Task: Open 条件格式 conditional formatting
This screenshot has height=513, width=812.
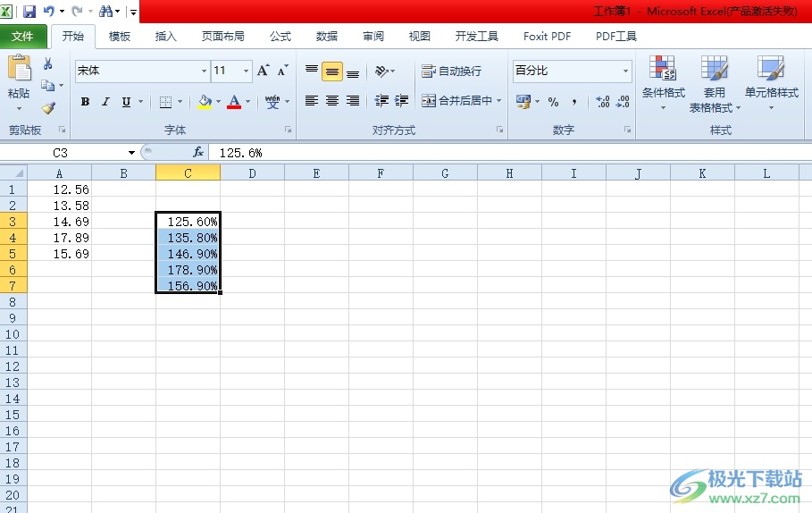Action: tap(664, 83)
